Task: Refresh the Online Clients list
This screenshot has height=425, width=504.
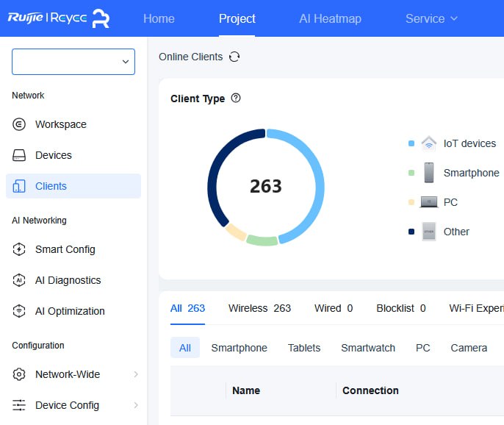Action: 234,57
